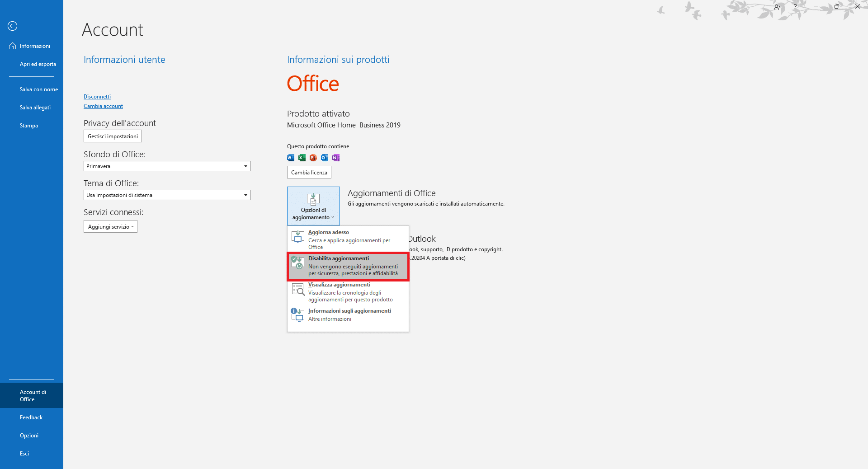The image size is (868, 469).
Task: Click Esci in the sidebar
Action: (x=32, y=454)
